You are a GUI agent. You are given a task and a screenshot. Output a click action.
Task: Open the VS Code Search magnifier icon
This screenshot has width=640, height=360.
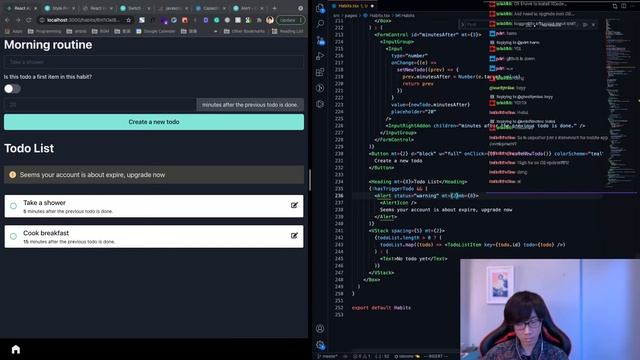(x=320, y=24)
